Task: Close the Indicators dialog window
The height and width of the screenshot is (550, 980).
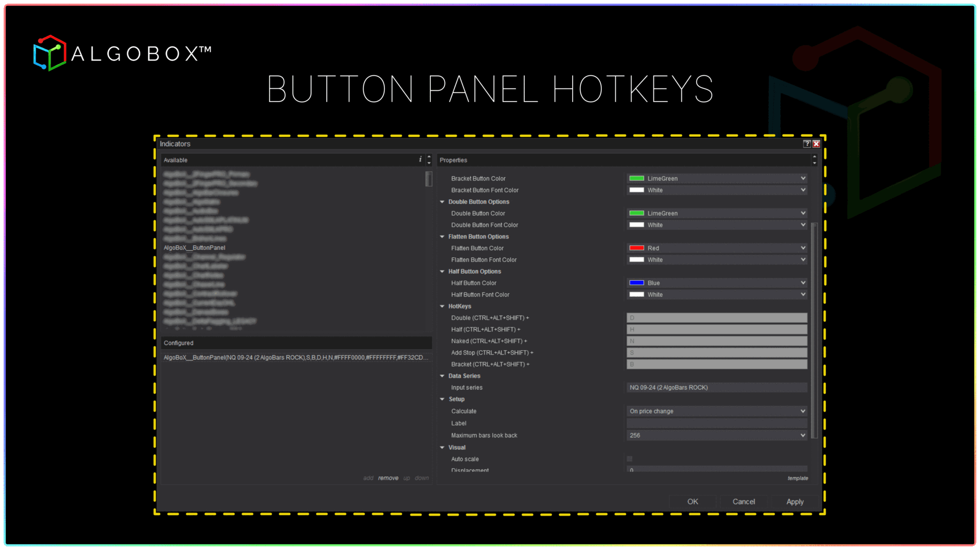Action: [816, 144]
